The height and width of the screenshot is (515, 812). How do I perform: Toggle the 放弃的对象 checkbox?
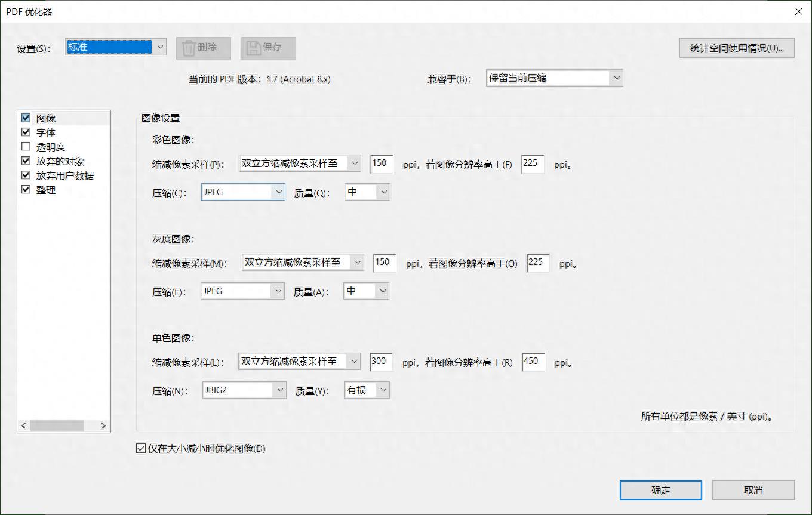pyautogui.click(x=26, y=161)
